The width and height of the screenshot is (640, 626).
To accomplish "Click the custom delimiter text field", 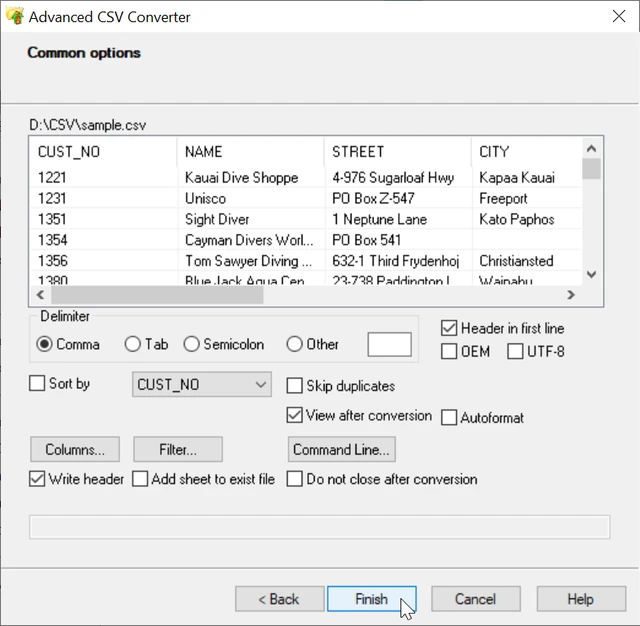I will (389, 344).
